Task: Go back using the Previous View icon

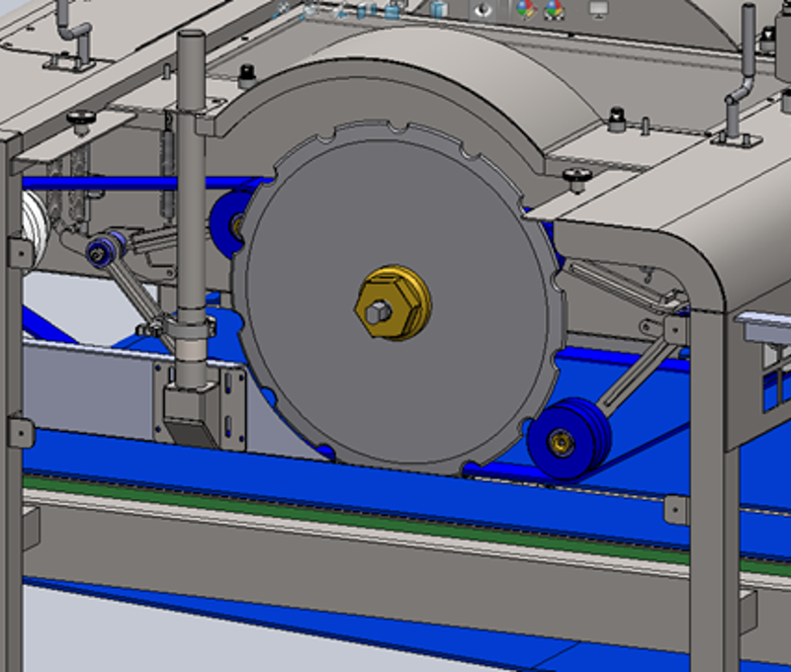Action: [x=341, y=11]
